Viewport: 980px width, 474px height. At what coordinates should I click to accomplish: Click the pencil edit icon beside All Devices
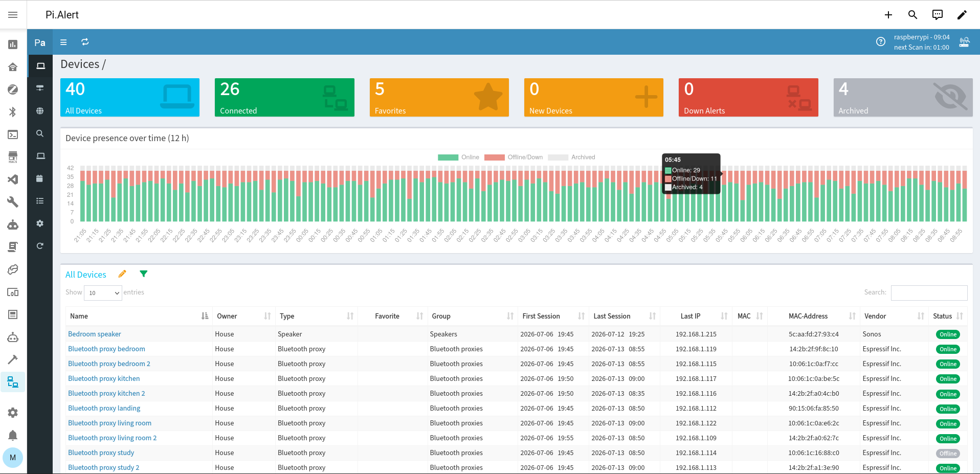tap(122, 274)
